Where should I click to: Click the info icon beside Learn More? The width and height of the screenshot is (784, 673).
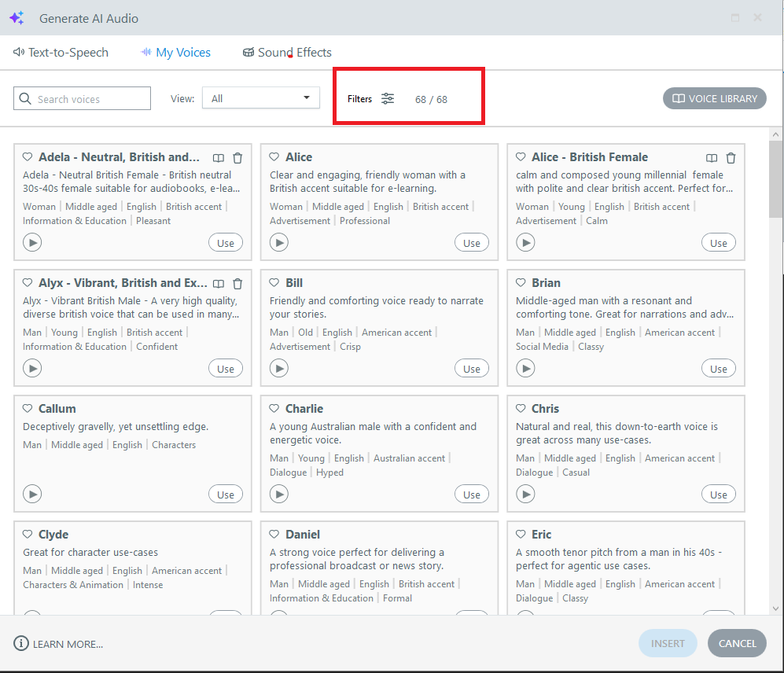point(21,643)
